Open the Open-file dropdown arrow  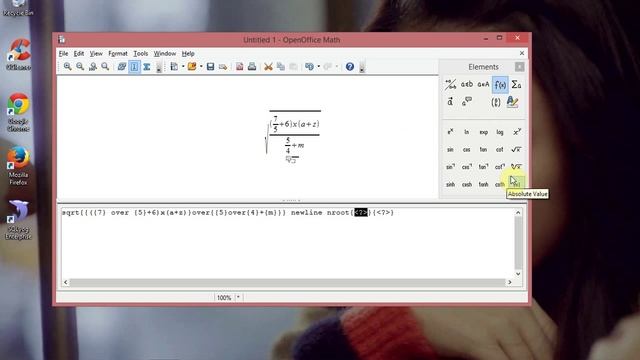201,67
